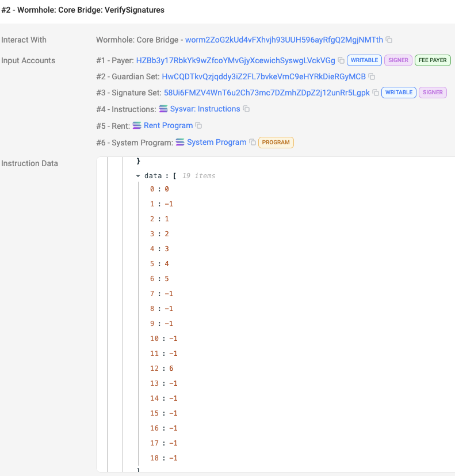Select data entry '3 : 2'
Image resolution: width=455 pixels, height=476 pixels.
point(159,234)
